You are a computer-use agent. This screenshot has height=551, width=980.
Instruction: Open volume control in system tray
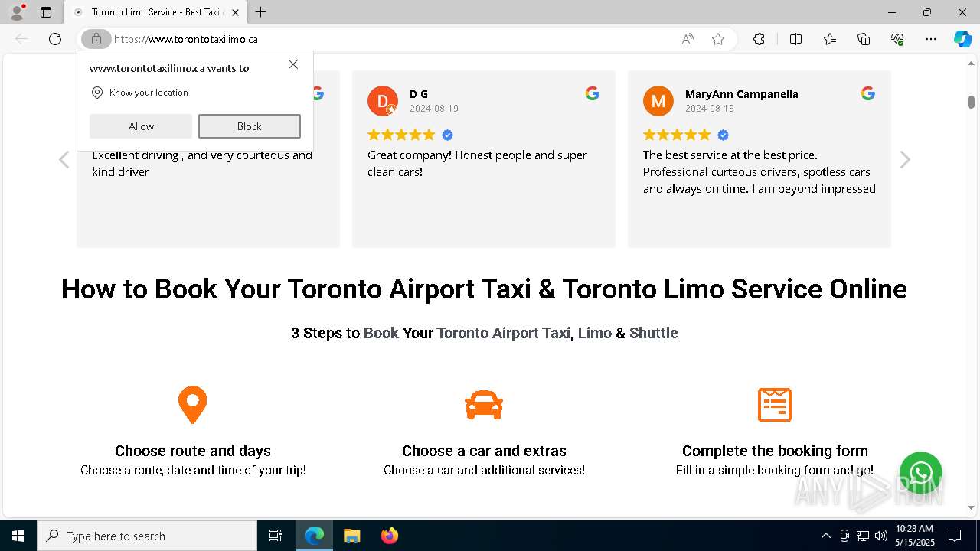click(881, 536)
